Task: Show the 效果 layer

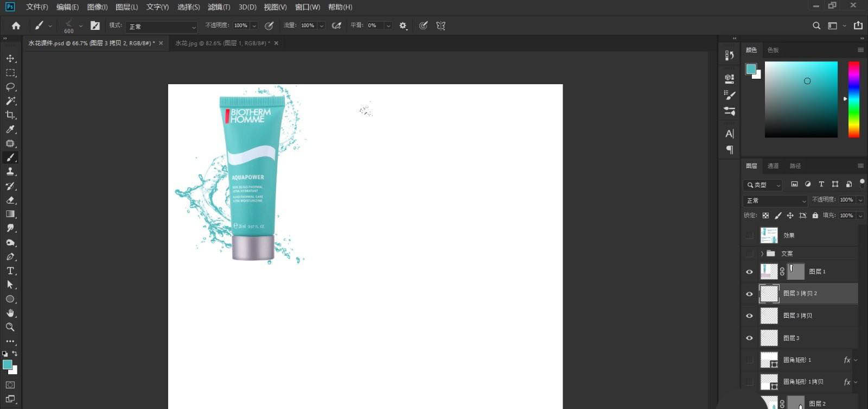Action: click(x=749, y=235)
